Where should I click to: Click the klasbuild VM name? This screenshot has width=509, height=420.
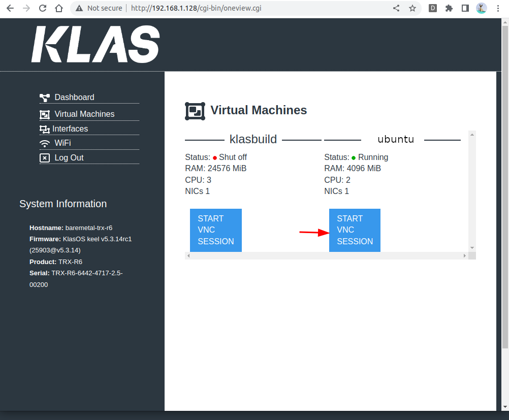pyautogui.click(x=253, y=139)
